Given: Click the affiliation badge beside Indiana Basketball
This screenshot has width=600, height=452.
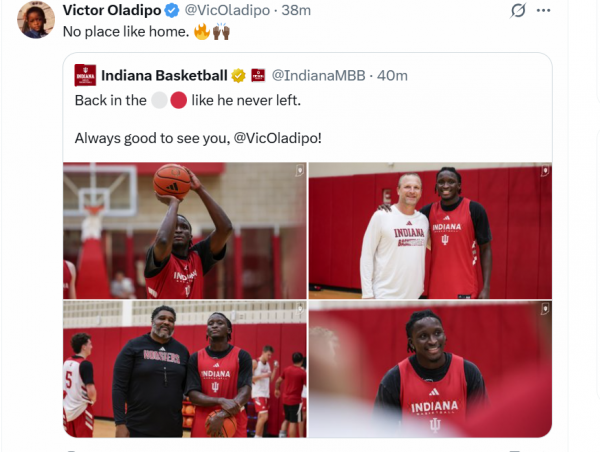Looking at the screenshot, I should tap(258, 75).
